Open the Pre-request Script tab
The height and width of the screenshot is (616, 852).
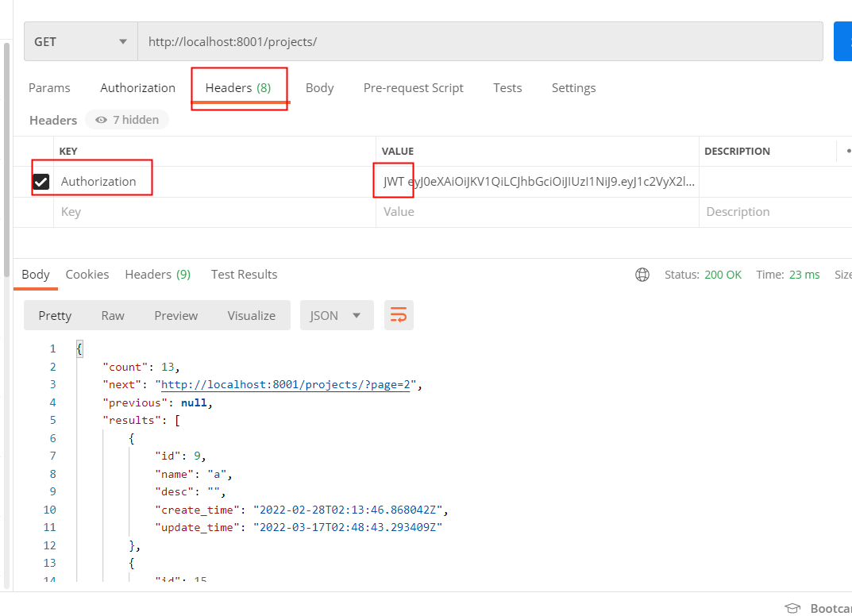(413, 88)
